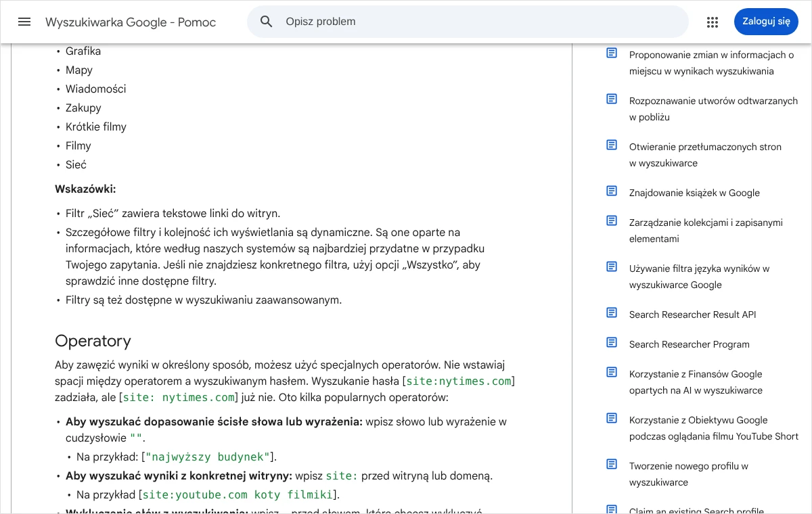The image size is (812, 514).
Task: Click the site:youtube.com koty filmiki example
Action: pyautogui.click(x=238, y=495)
